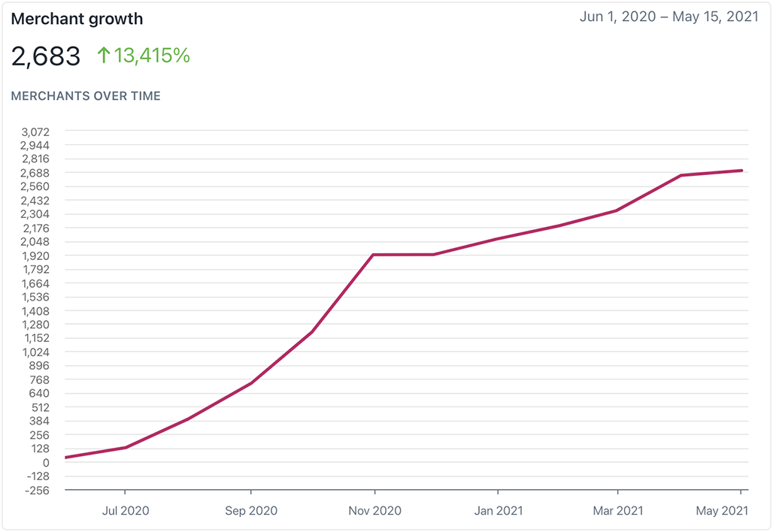773x532 pixels.
Task: Click the Sep 2020 x-axis label
Action: 250,511
